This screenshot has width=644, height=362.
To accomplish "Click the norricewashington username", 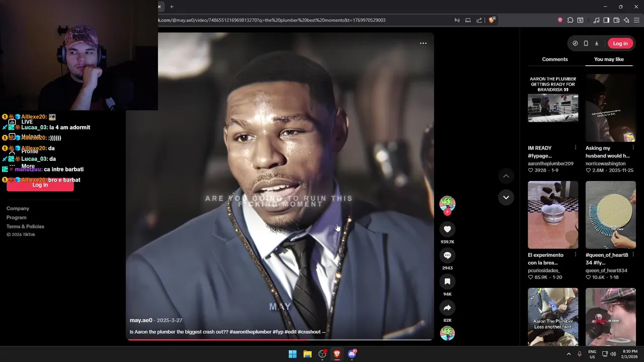I will [x=605, y=163].
